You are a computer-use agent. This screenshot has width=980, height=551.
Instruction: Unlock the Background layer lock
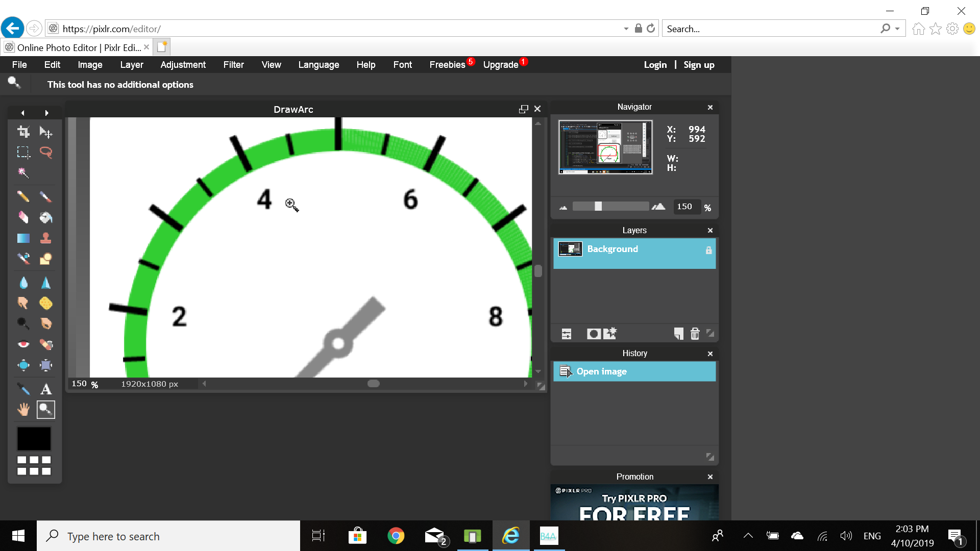pyautogui.click(x=708, y=250)
